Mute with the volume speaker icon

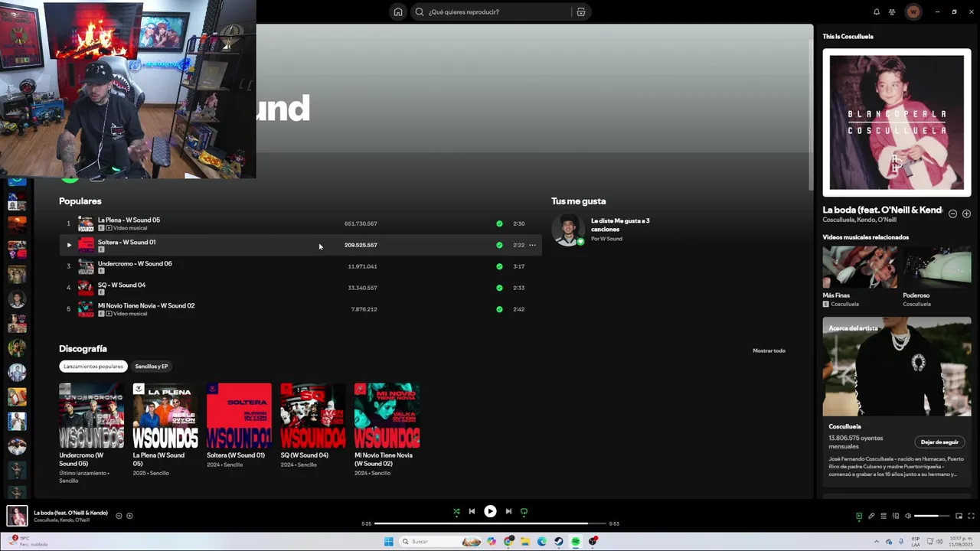click(x=908, y=516)
